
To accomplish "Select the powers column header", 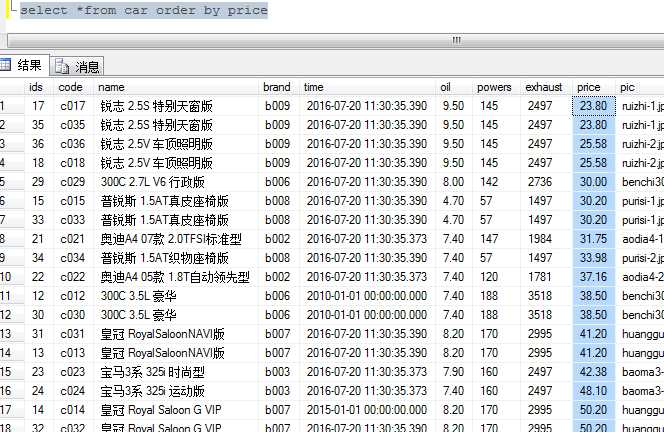I will (494, 87).
